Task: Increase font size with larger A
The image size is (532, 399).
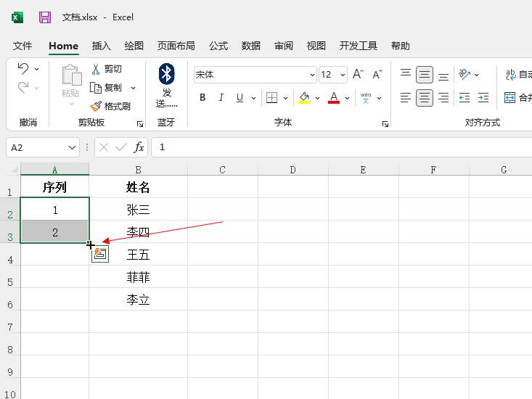Action: (x=358, y=74)
